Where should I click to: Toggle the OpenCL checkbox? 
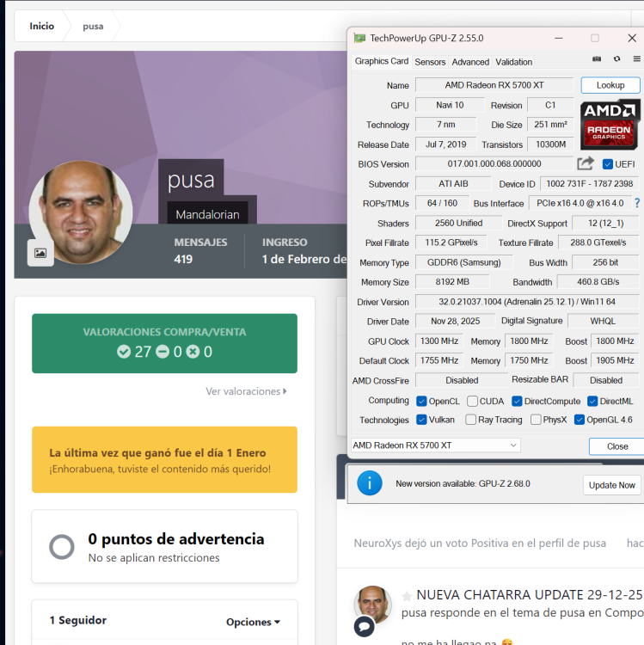coord(421,401)
